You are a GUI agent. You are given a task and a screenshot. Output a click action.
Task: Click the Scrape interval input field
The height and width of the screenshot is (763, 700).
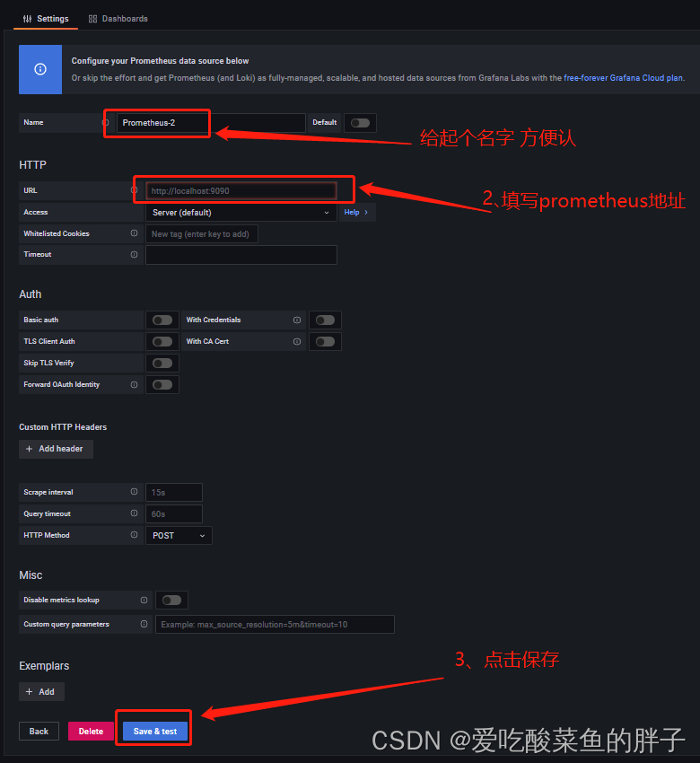click(x=174, y=493)
